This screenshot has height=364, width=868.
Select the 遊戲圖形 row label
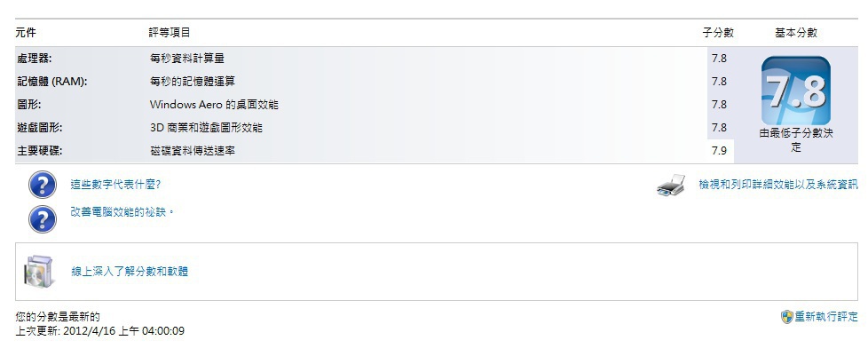39,127
